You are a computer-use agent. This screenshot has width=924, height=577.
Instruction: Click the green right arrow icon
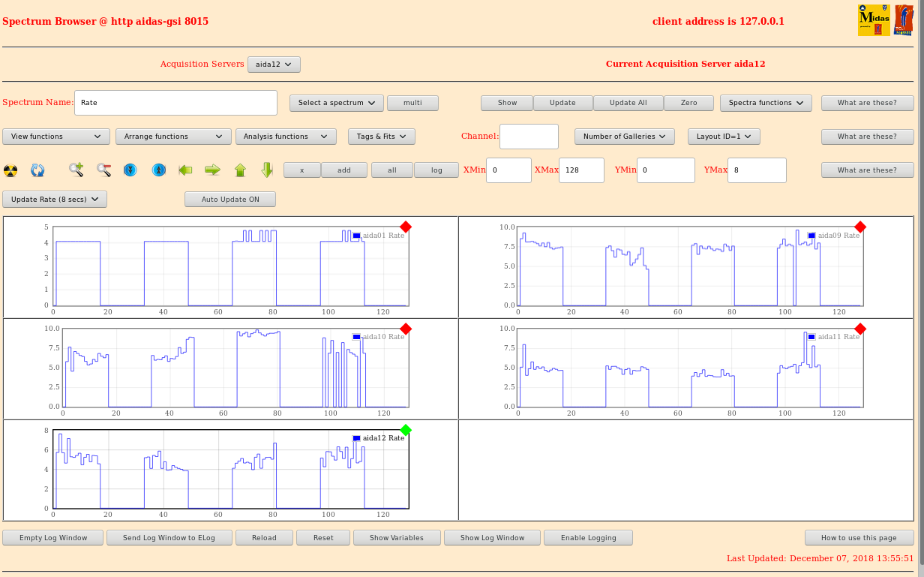212,170
